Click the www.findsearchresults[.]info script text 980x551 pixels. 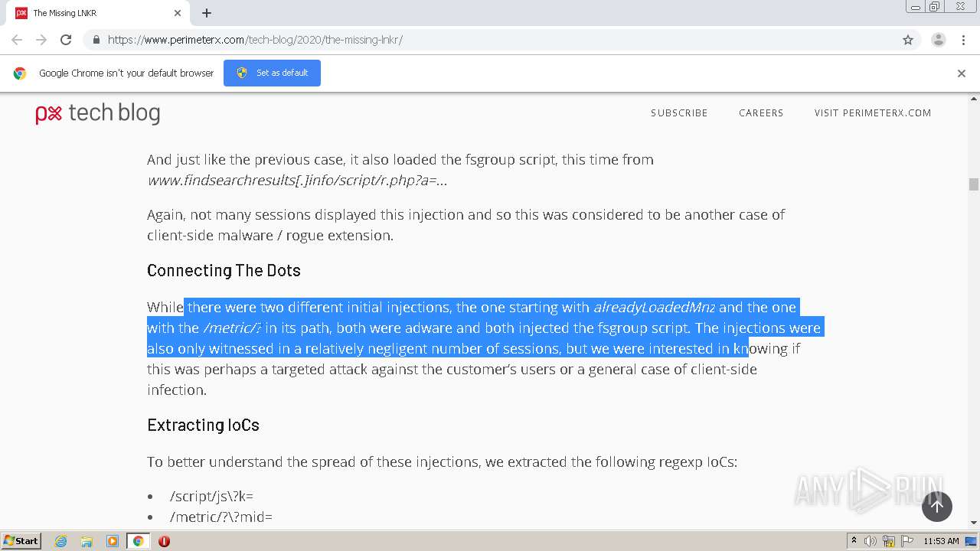(x=297, y=181)
